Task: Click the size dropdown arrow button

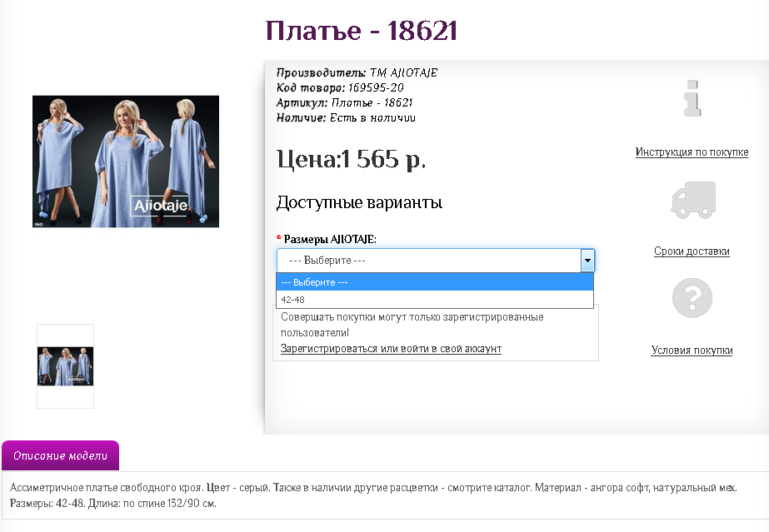Action: point(587,260)
